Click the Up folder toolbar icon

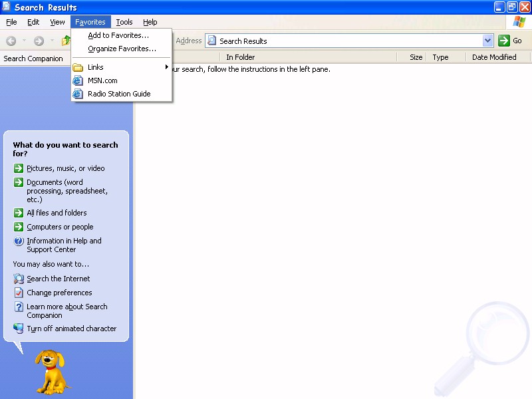coord(66,41)
